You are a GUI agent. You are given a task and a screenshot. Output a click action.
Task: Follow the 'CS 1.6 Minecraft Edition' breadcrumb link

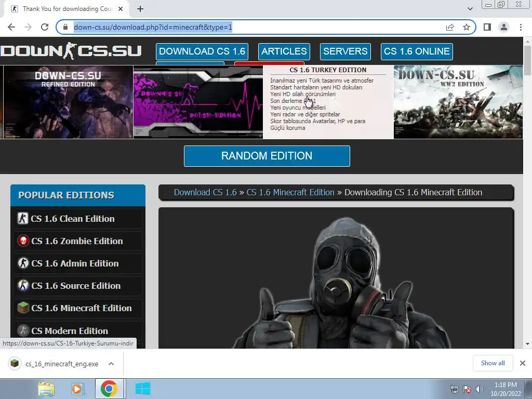tap(290, 192)
